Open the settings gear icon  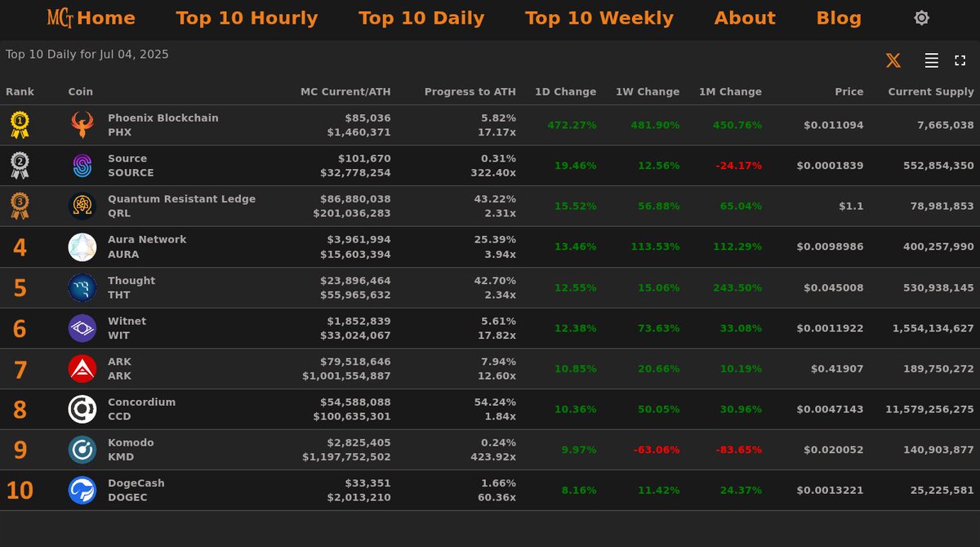click(x=921, y=18)
